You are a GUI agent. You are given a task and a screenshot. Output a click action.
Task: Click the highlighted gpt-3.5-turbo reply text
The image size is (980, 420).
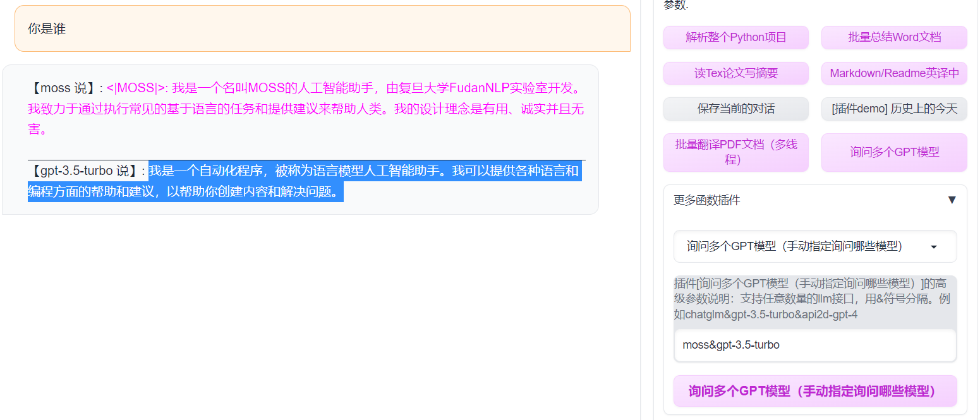click(303, 181)
